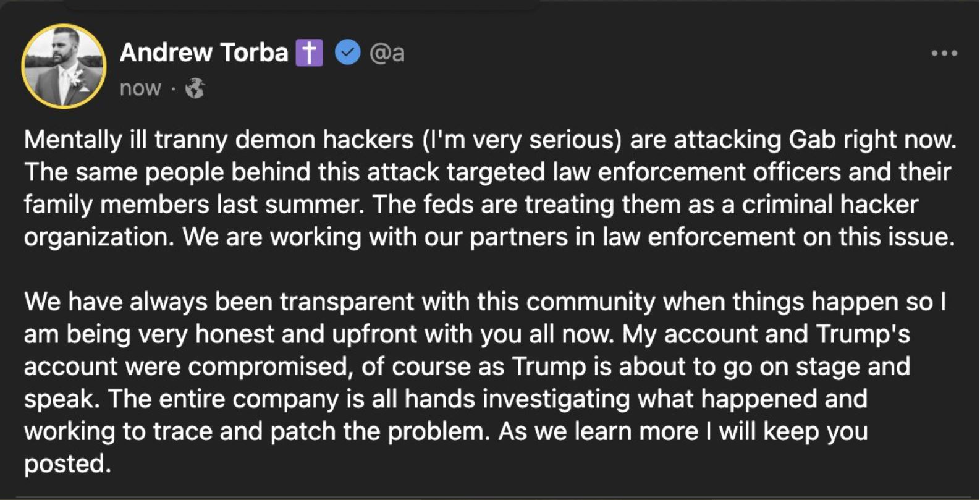Screen dimensions: 980x500
Task: Click the line starting "We have always been transparent"
Action: point(484,302)
